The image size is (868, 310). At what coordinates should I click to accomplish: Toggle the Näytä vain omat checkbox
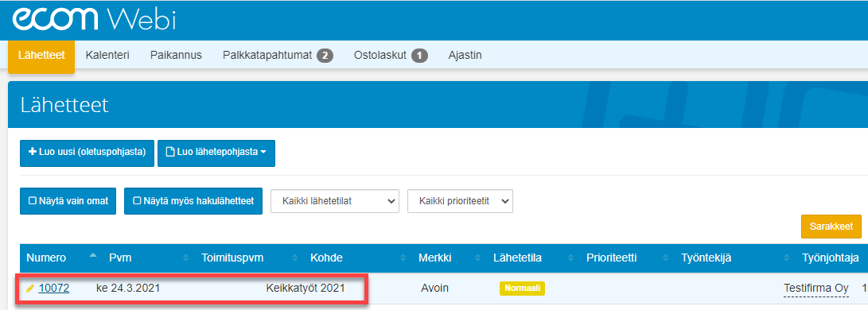[x=32, y=200]
